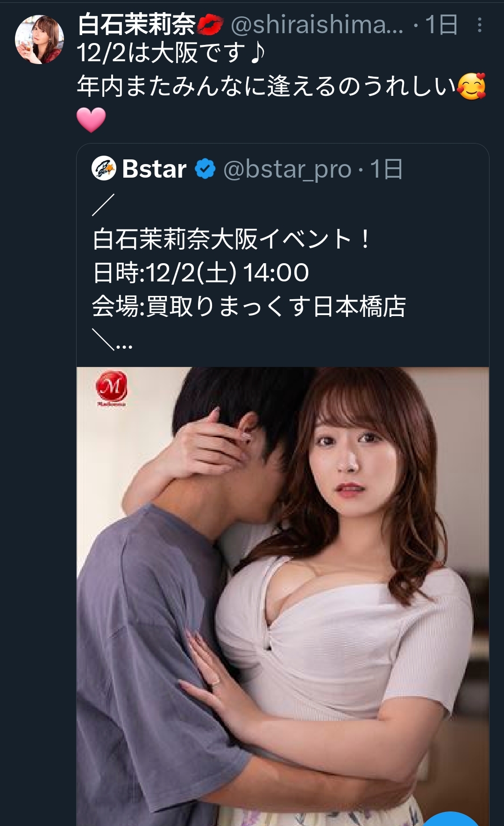
Task: Tap Bstar's small profile avatar
Action: (104, 168)
